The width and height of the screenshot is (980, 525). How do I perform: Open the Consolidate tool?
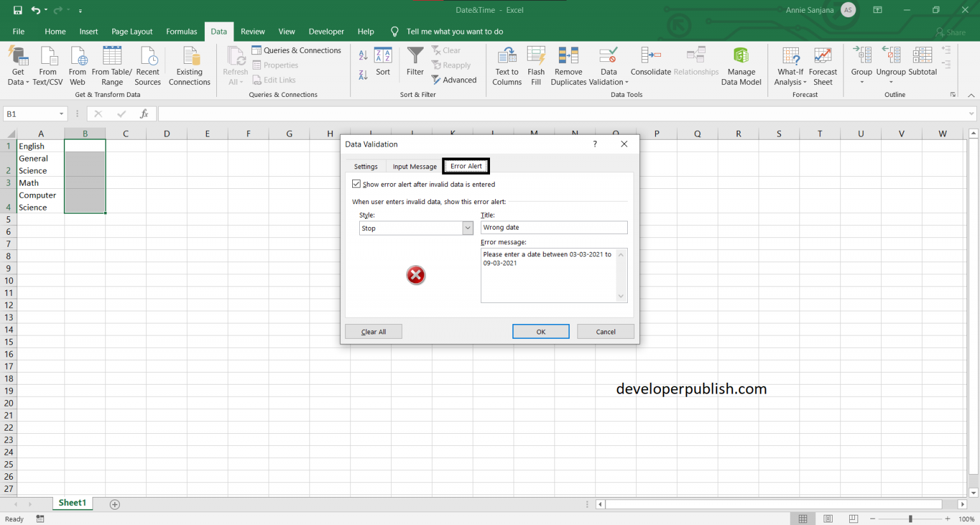pos(650,61)
